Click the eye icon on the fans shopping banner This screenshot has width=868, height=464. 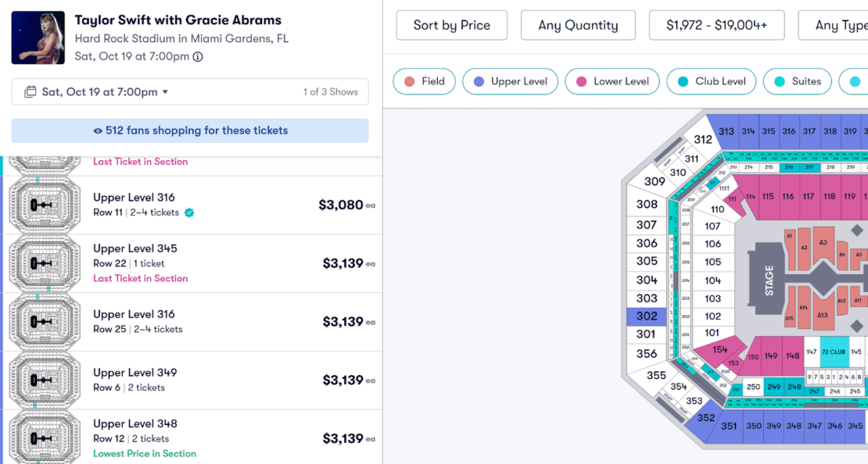(97, 130)
